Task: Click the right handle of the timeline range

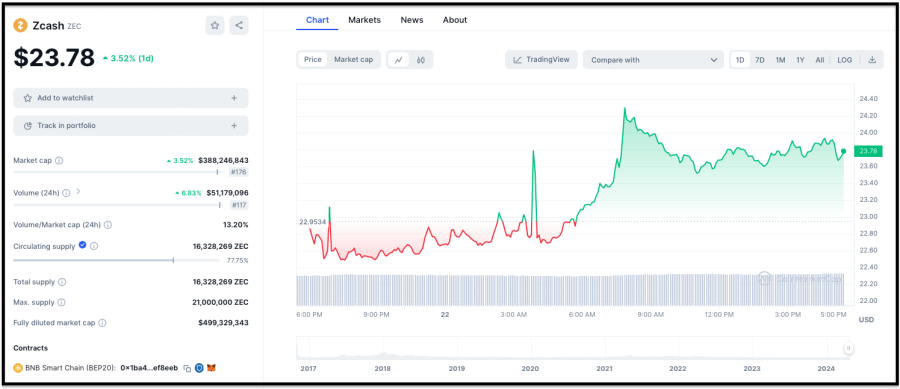Action: pos(848,348)
